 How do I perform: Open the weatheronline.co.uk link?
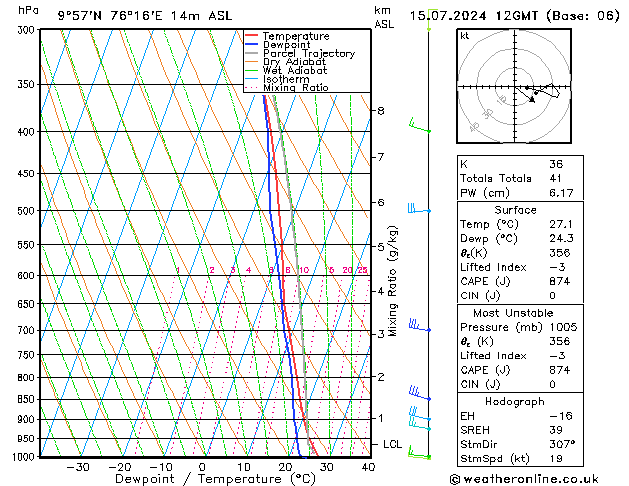540,478
